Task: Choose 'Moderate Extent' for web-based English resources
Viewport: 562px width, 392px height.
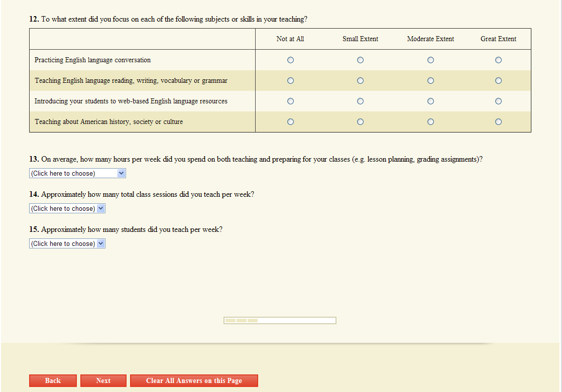Action: (430, 101)
